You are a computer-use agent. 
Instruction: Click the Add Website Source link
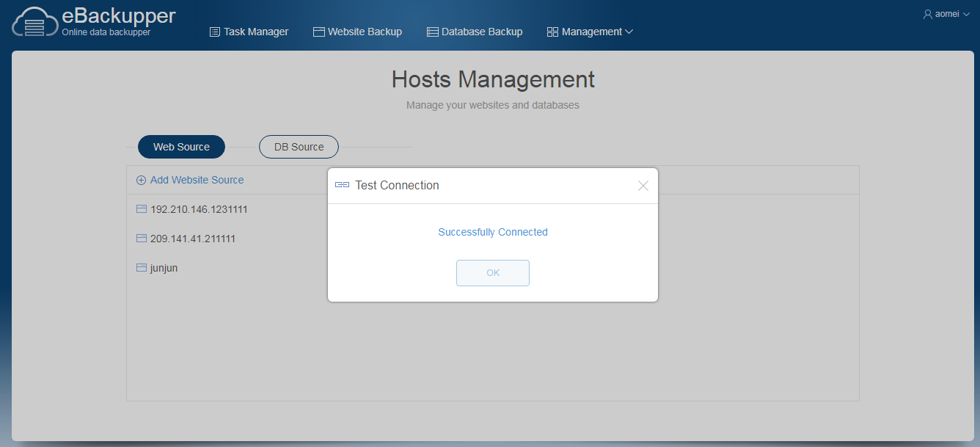(x=197, y=180)
